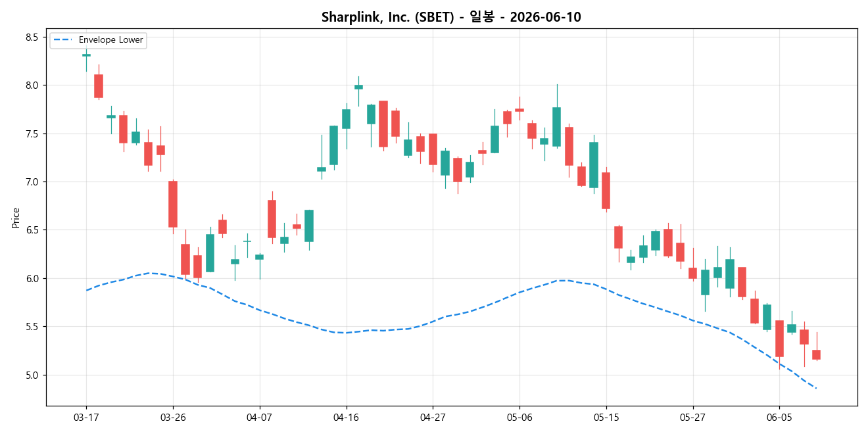Image resolution: width=868 pixels, height=434 pixels.
Task: Click the 03-26 date tick label
Action: [x=173, y=418]
